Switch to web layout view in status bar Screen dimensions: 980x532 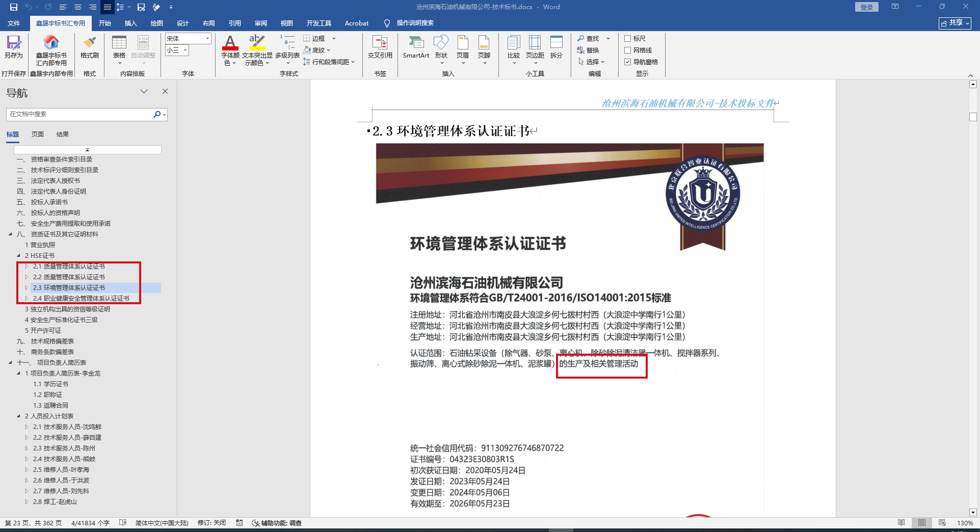pos(942,523)
